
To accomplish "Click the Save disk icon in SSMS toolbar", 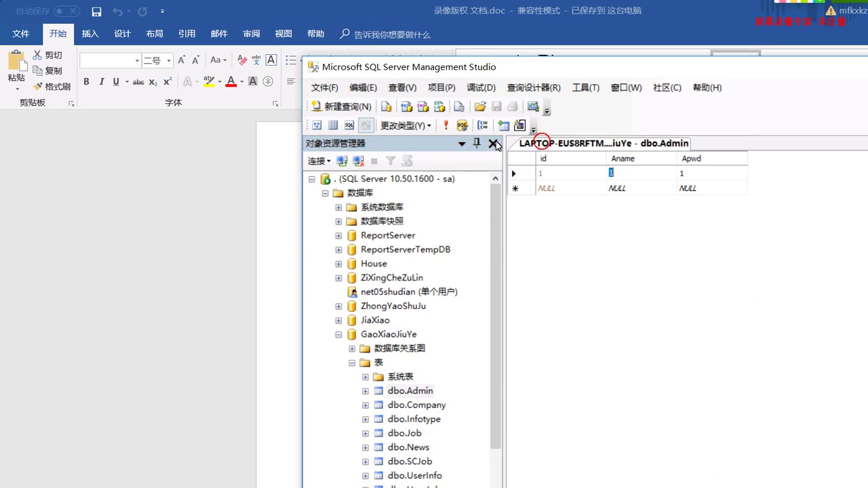I will pos(496,106).
